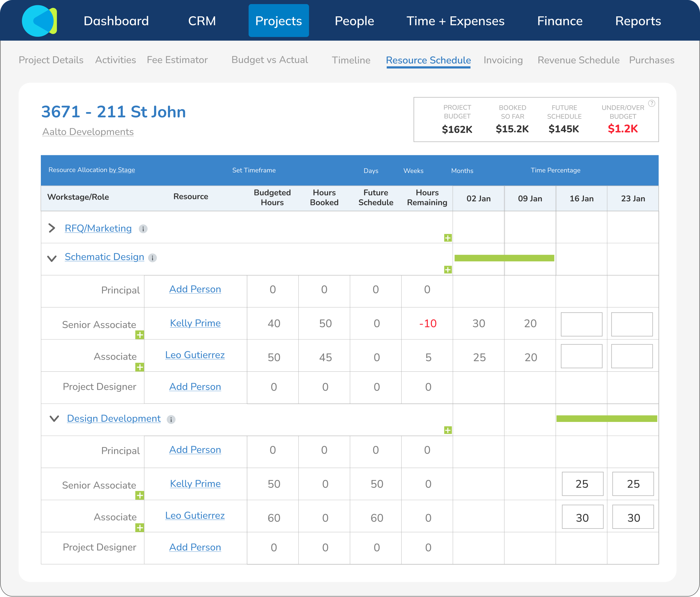Open the Time + Expenses menu

tap(455, 21)
